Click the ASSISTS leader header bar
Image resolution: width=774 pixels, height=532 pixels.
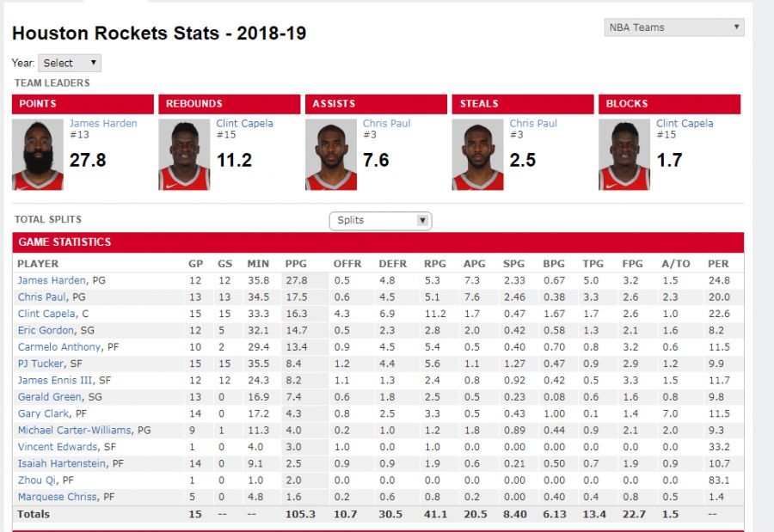click(x=376, y=104)
